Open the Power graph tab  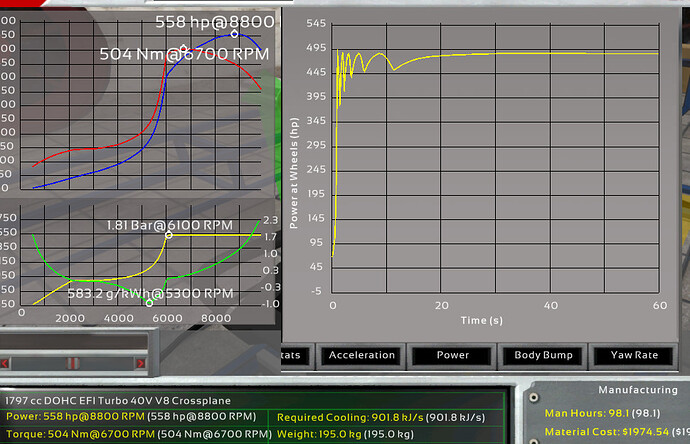pos(453,355)
